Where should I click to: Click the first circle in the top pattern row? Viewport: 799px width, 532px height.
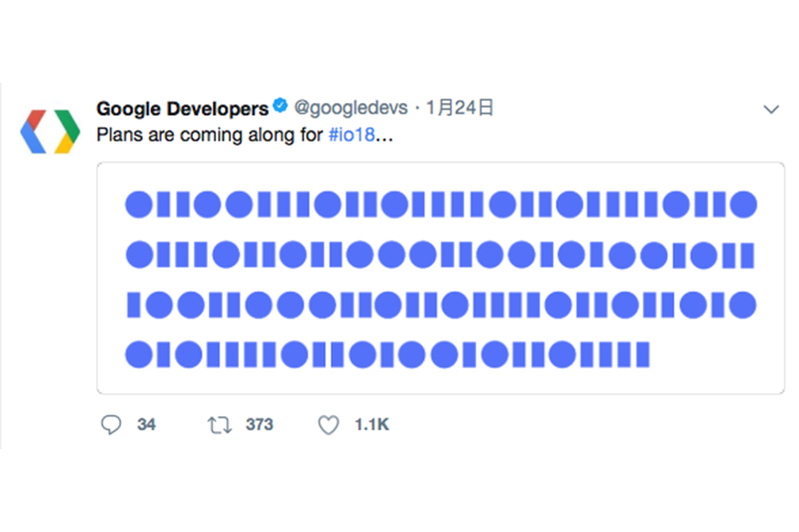pos(138,205)
